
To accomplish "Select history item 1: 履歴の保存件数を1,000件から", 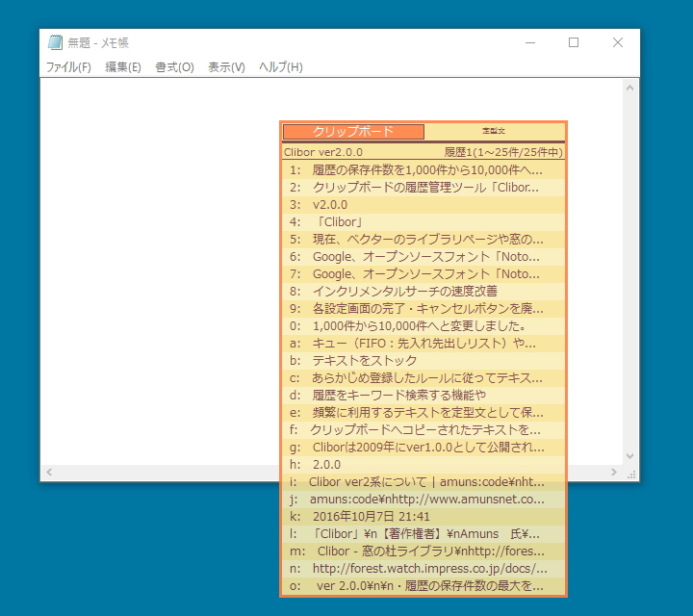I will point(423,170).
